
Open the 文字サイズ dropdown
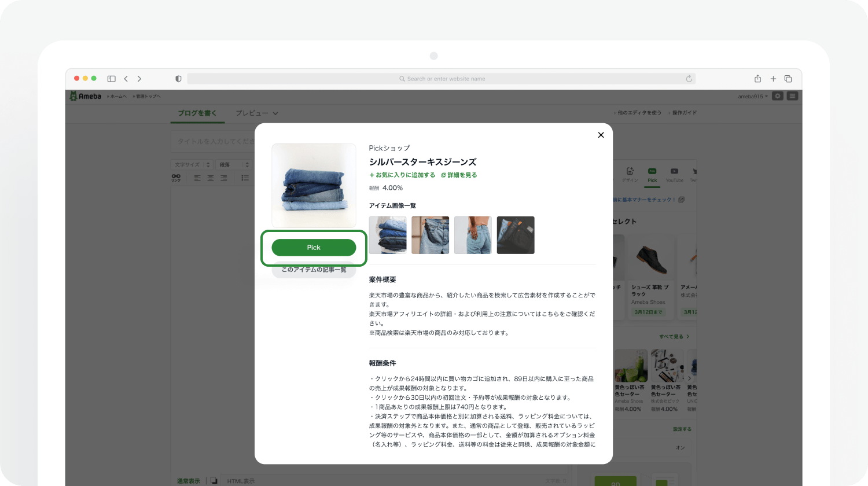(x=193, y=165)
